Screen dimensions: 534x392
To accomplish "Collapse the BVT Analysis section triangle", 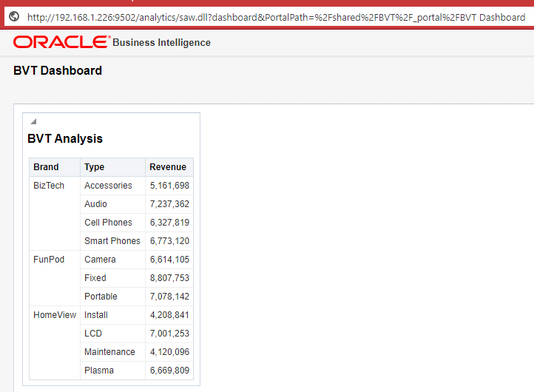I will click(33, 121).
